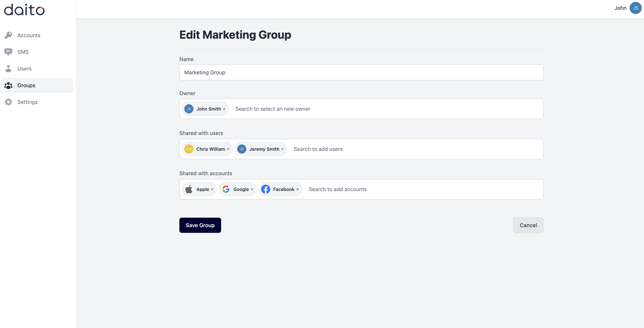Remove Chris William from shared users
This screenshot has height=328, width=644.
[228, 149]
